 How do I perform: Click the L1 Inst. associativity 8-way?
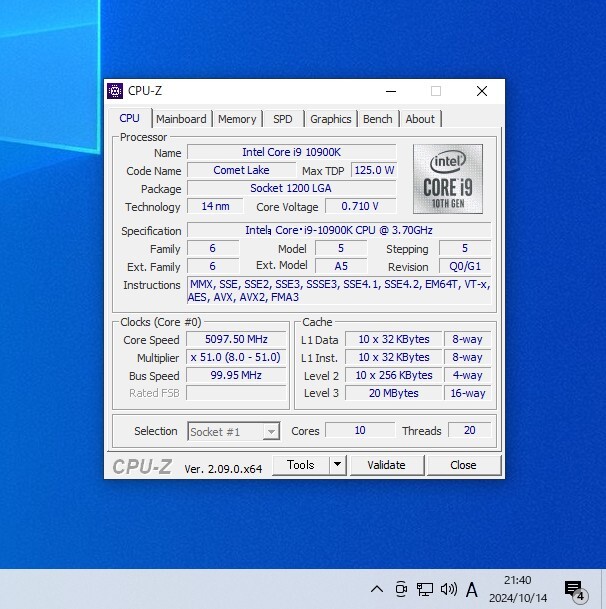point(467,357)
